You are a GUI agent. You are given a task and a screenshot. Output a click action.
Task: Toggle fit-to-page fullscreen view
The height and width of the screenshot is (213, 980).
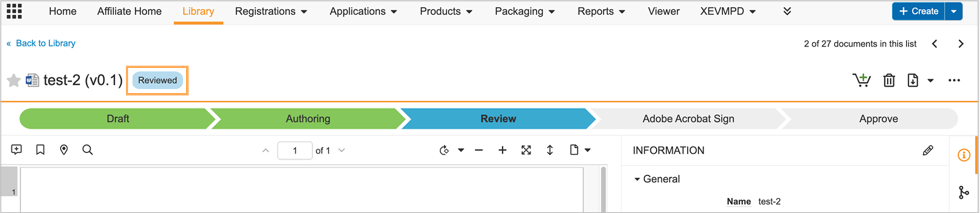[526, 150]
